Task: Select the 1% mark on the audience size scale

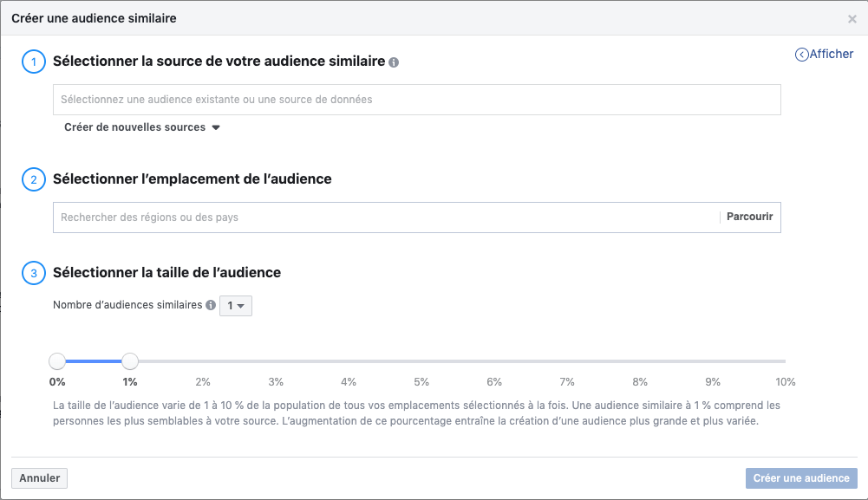Action: (129, 360)
